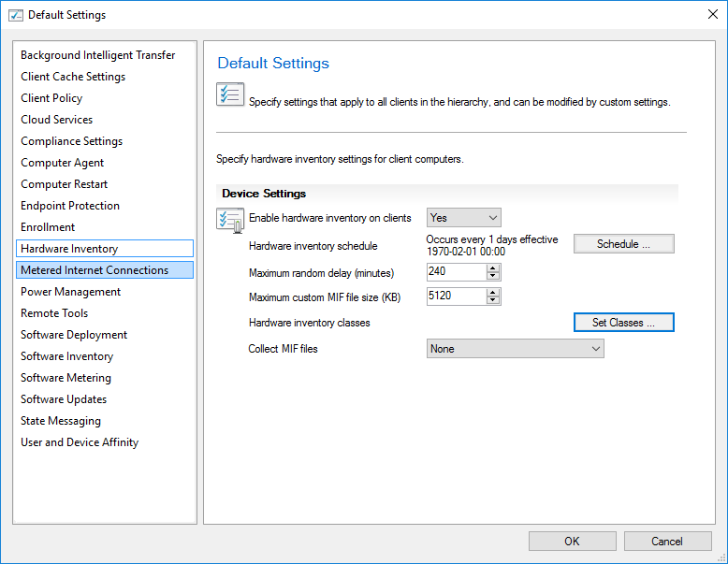Click the 'Enable hardware inventory on clients' label
Screen dimensions: 728x564
coord(329,218)
